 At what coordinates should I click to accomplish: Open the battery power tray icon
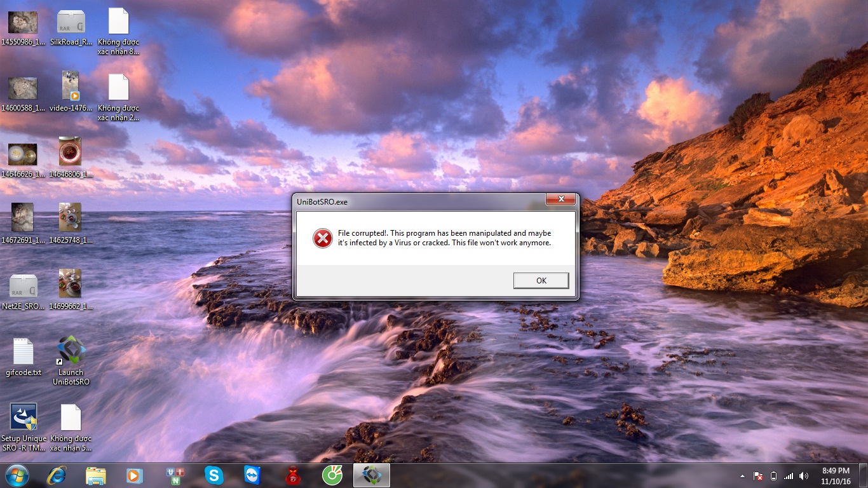773,476
